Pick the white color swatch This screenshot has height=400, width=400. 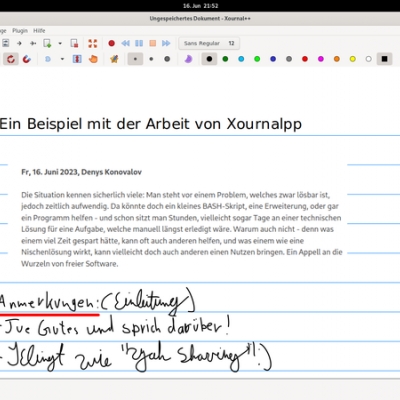368,59
